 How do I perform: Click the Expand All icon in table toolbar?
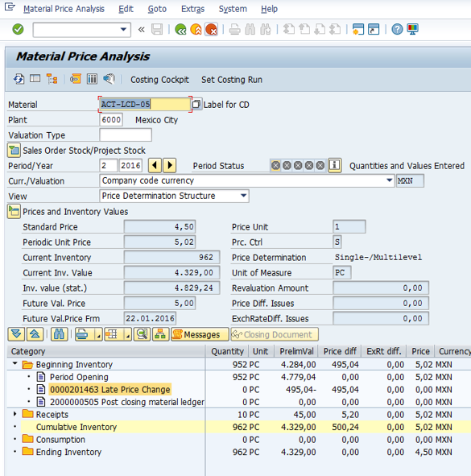click(x=16, y=334)
